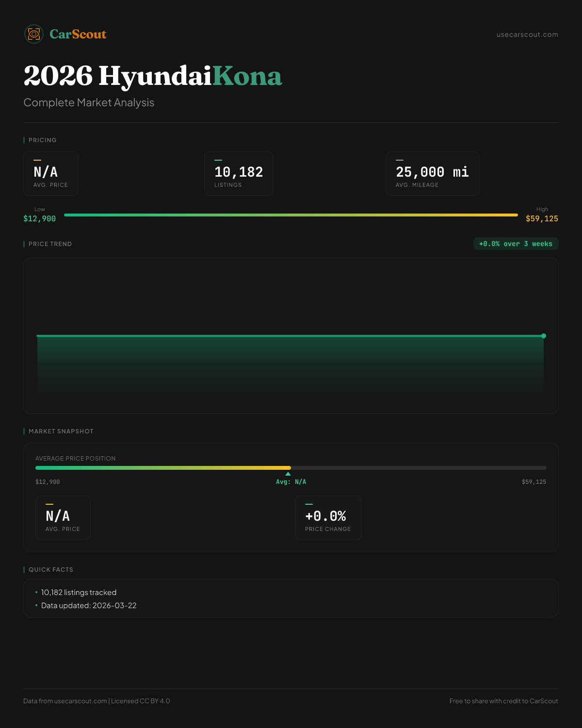The image size is (582, 728).
Task: Click the footer Licensed CC BY 4.0 text
Action: point(141,701)
